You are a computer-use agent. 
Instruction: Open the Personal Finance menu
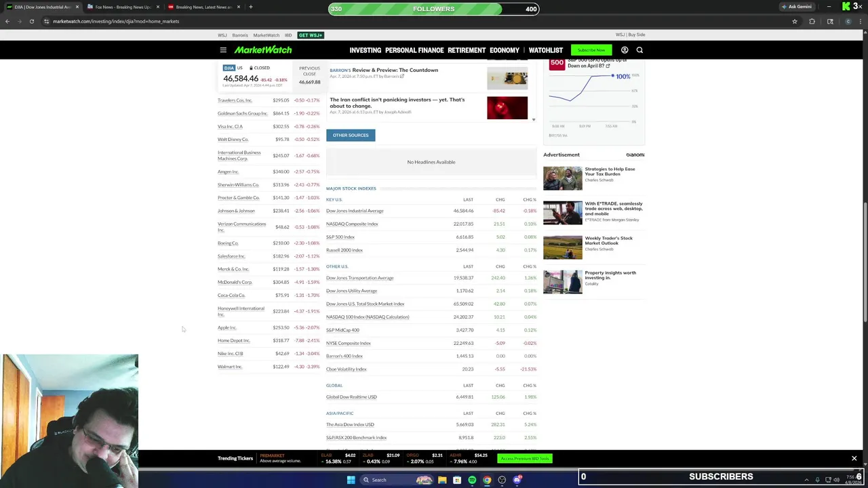point(414,50)
